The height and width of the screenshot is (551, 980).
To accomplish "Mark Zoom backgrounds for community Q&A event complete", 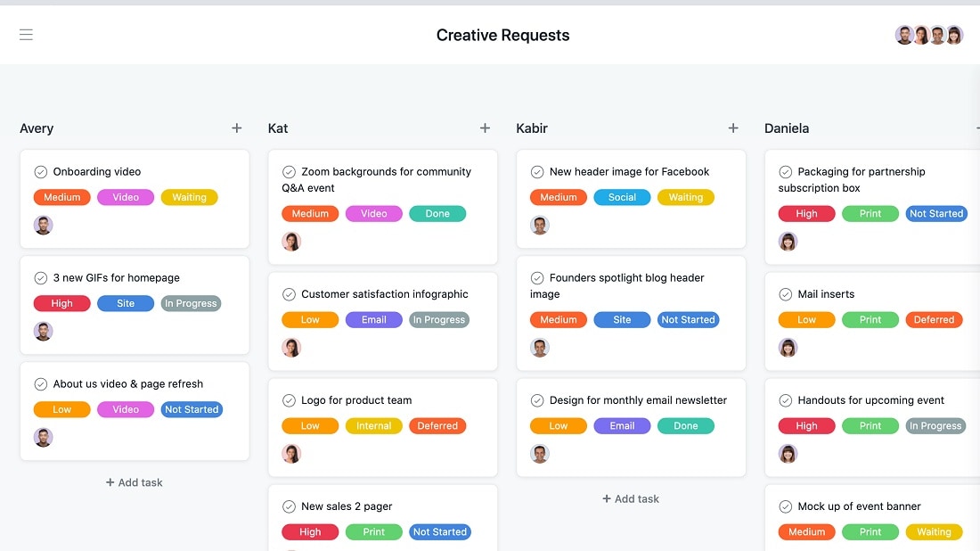I will [x=289, y=171].
